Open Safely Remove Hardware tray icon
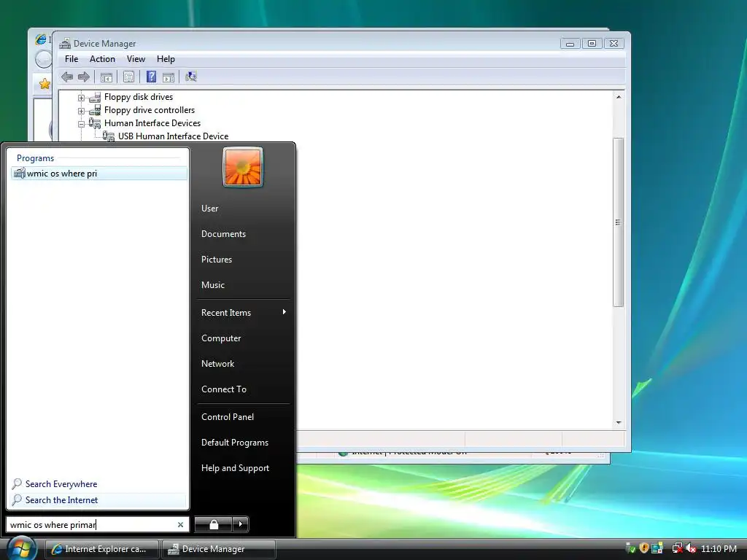The height and width of the screenshot is (560, 747). point(630,548)
